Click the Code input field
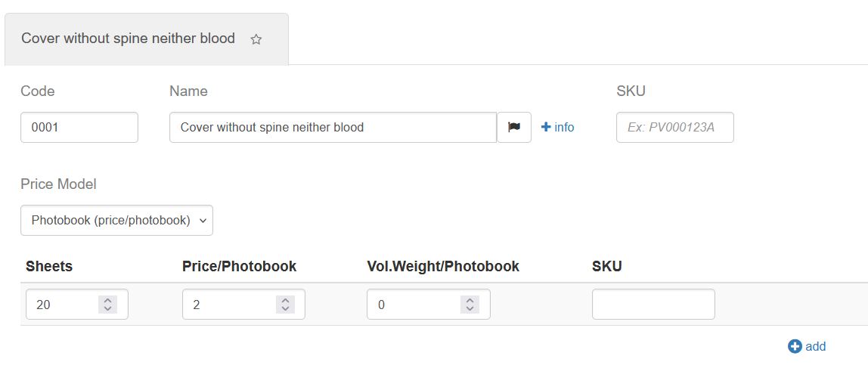This screenshot has height=365, width=868. click(79, 127)
